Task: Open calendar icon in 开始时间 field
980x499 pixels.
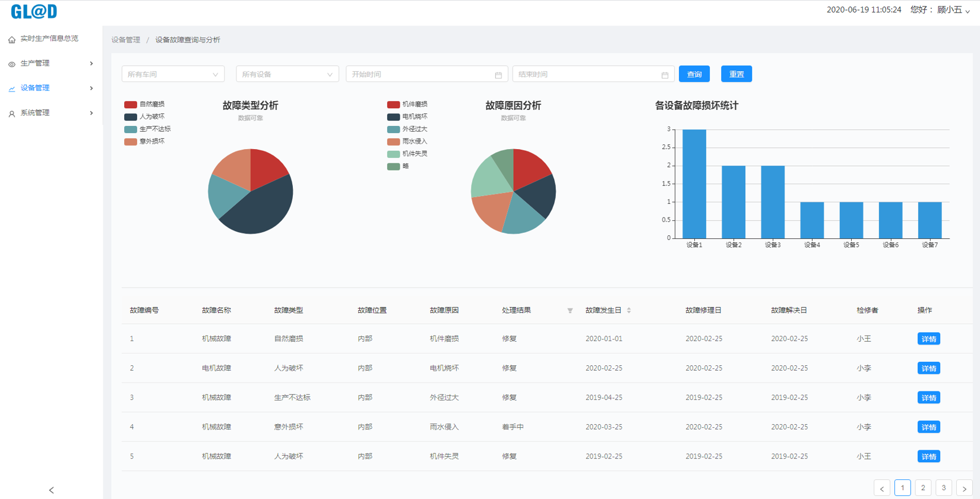Action: [x=498, y=75]
